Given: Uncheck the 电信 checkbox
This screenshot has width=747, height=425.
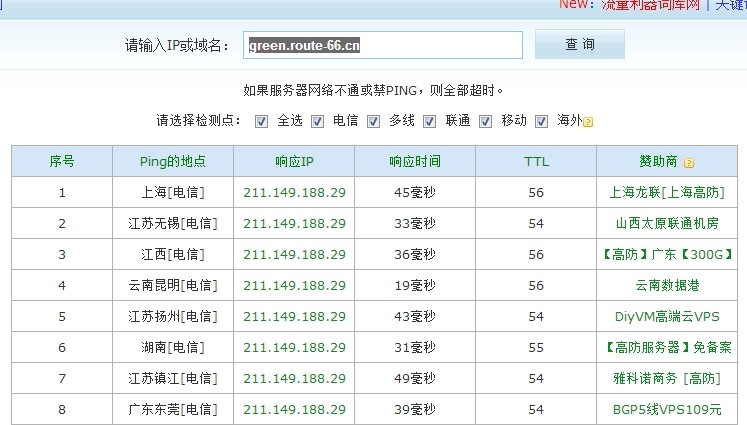Looking at the screenshot, I should tap(317, 121).
